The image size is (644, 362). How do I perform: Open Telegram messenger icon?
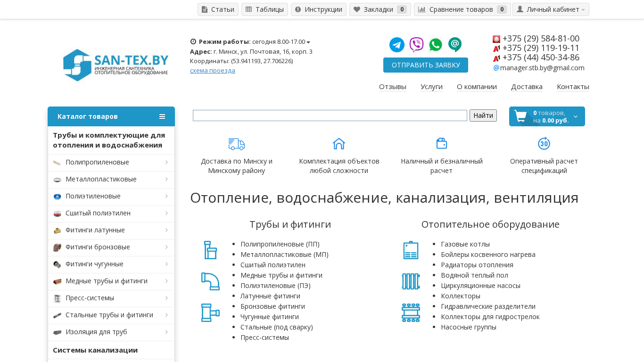coord(396,45)
